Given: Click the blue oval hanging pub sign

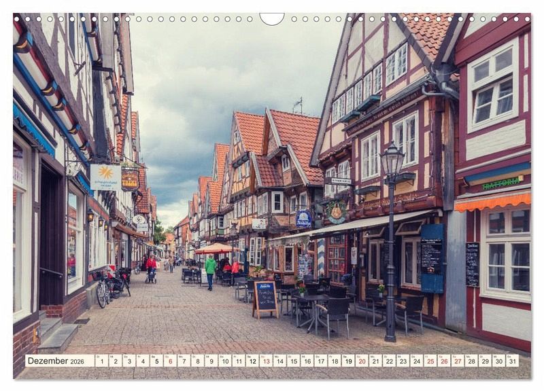Looking at the screenshot, I should pos(303,219).
